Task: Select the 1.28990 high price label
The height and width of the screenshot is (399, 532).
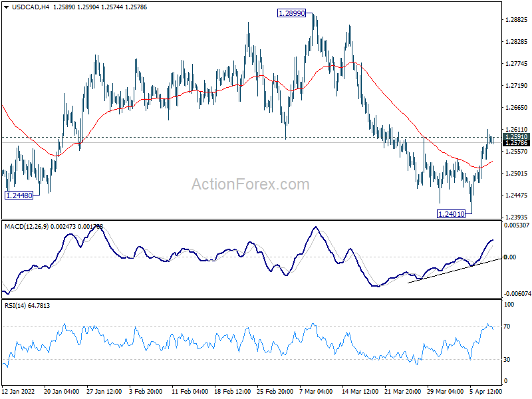Action: tap(291, 13)
